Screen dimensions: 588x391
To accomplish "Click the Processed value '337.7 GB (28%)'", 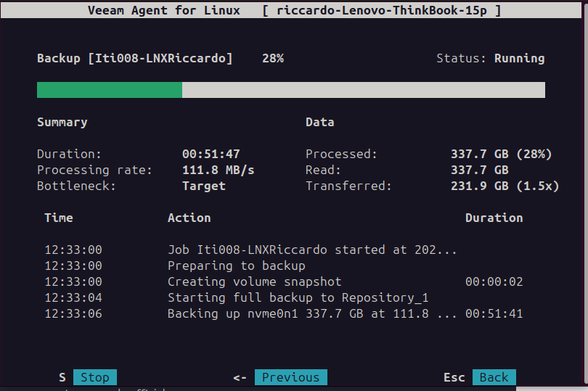I will [502, 154].
